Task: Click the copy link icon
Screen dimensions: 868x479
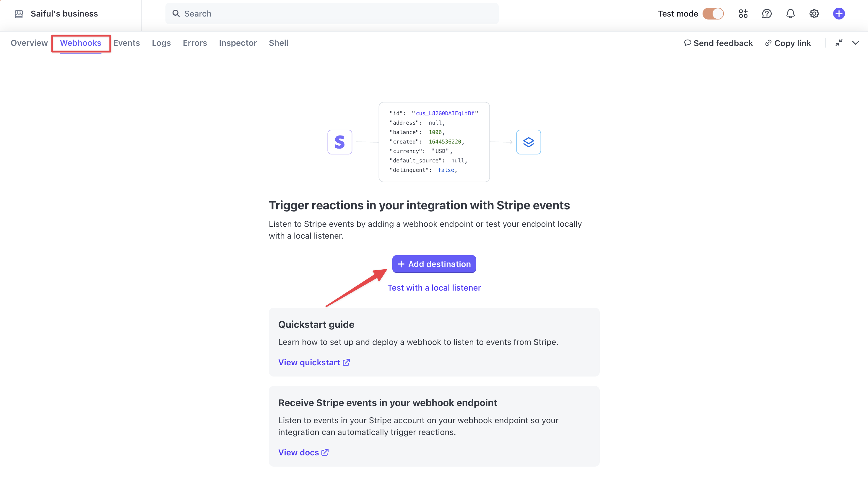Action: 768,43
